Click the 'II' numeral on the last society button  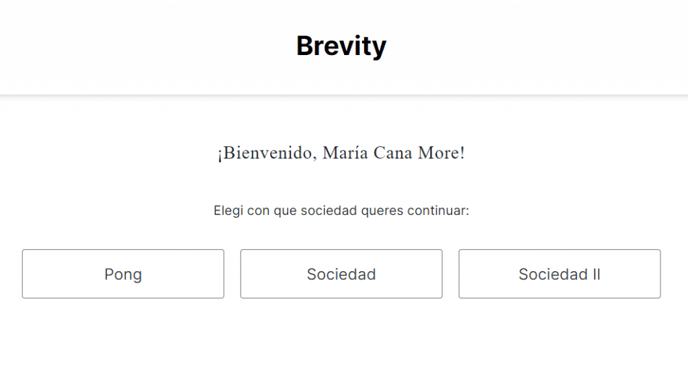tap(596, 274)
